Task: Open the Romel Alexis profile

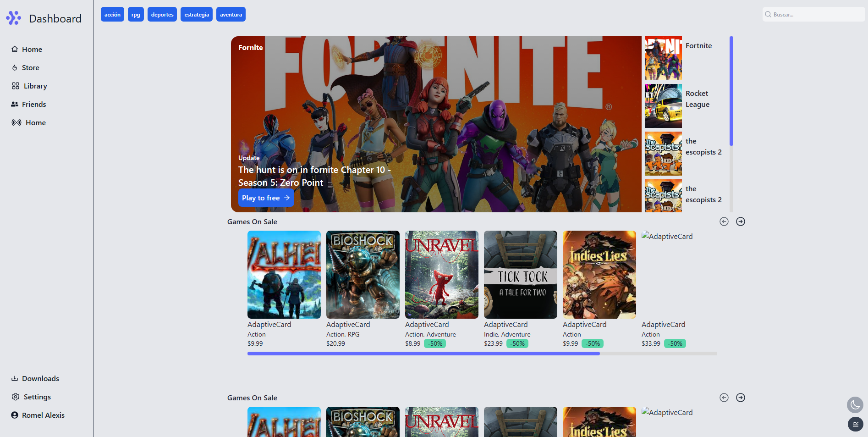Action: (x=38, y=415)
